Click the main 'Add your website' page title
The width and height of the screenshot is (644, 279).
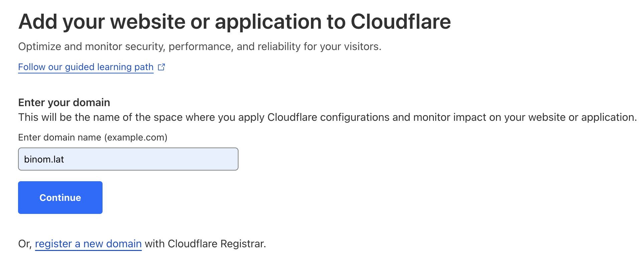point(234,22)
